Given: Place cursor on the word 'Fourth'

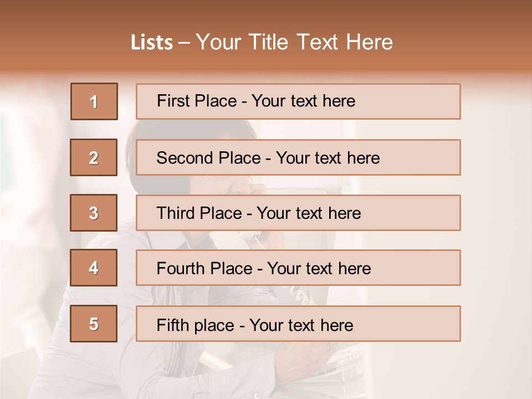Looking at the screenshot, I should [x=181, y=269].
